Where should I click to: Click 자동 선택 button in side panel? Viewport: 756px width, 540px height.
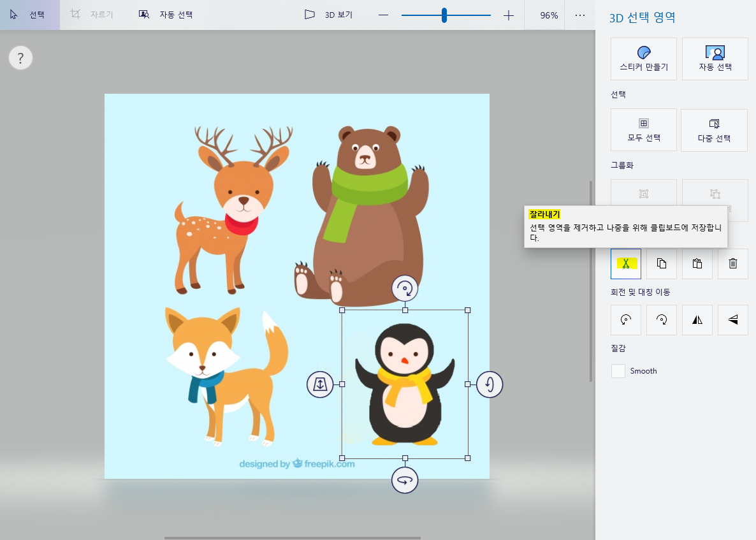[x=715, y=59]
